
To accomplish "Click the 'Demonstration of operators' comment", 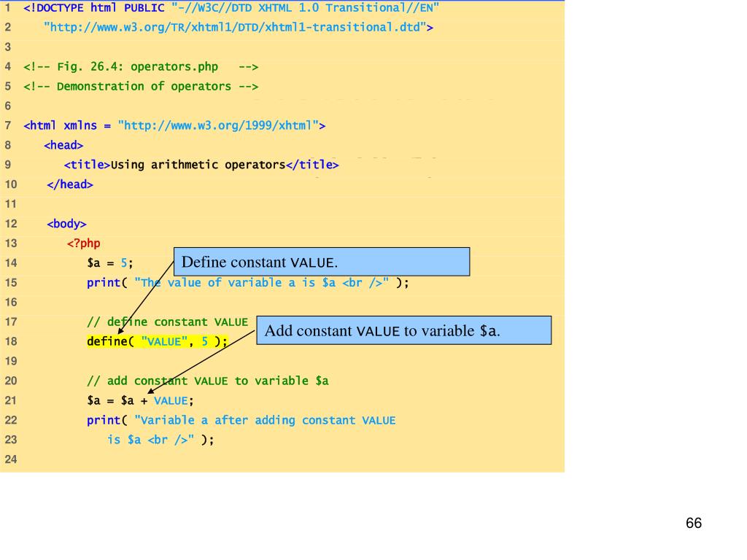I will (x=141, y=86).
